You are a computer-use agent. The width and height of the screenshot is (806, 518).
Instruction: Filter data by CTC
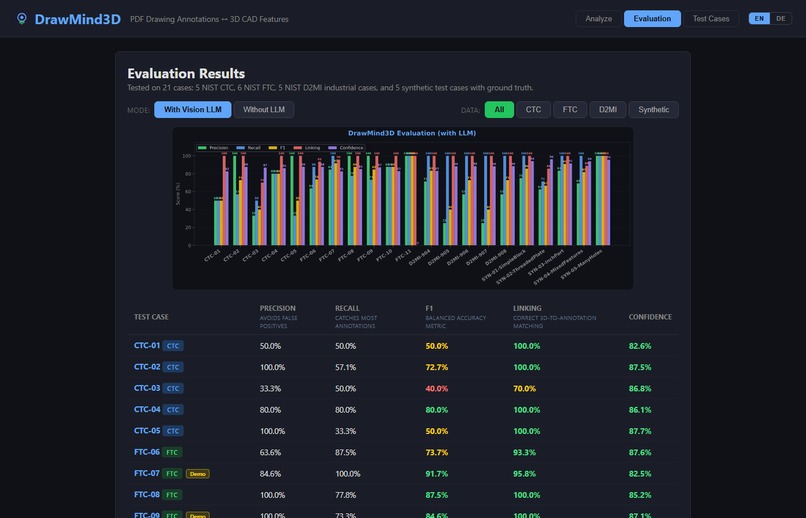coord(533,109)
